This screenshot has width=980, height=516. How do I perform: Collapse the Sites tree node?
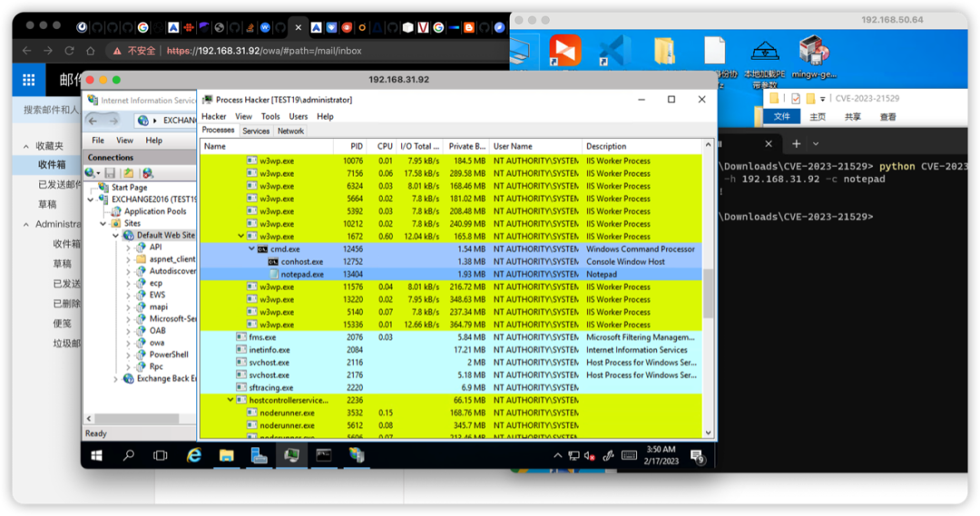coord(103,223)
